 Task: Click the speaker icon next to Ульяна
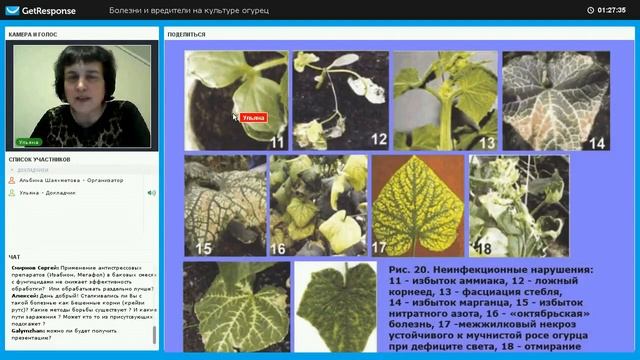pyautogui.click(x=151, y=193)
